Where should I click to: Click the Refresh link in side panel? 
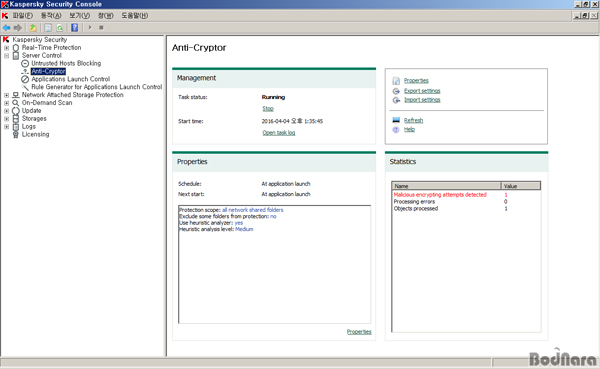(x=414, y=121)
